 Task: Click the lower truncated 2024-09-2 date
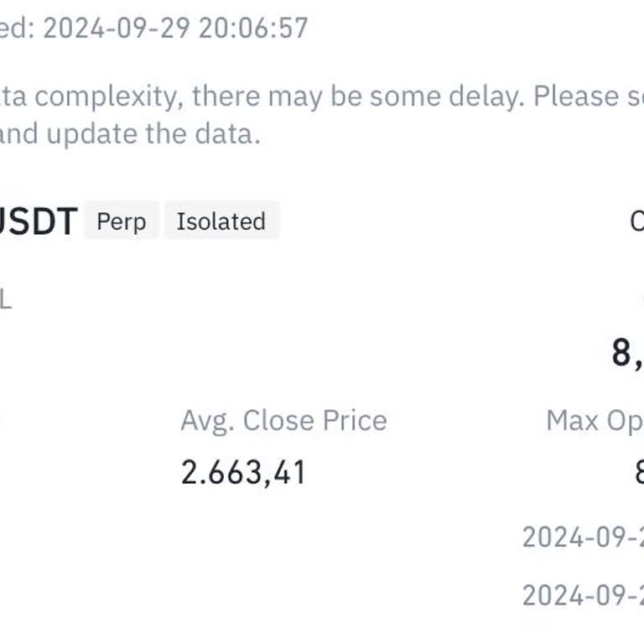point(583,595)
